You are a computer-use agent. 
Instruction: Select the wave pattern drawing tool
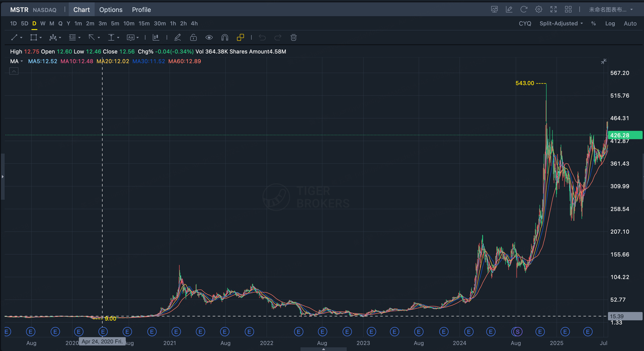pos(53,37)
